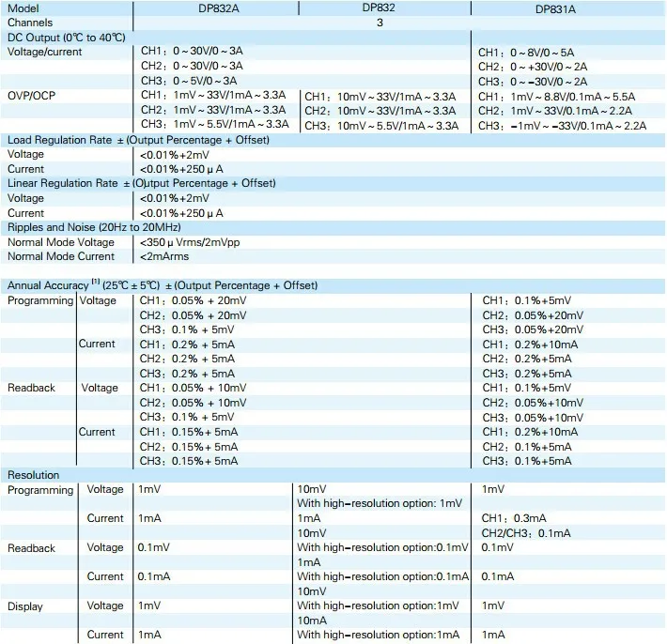The width and height of the screenshot is (667, 644).
Task: Select 'CH3: 0.1%+5mA' in DP831A column
Action: tap(527, 461)
